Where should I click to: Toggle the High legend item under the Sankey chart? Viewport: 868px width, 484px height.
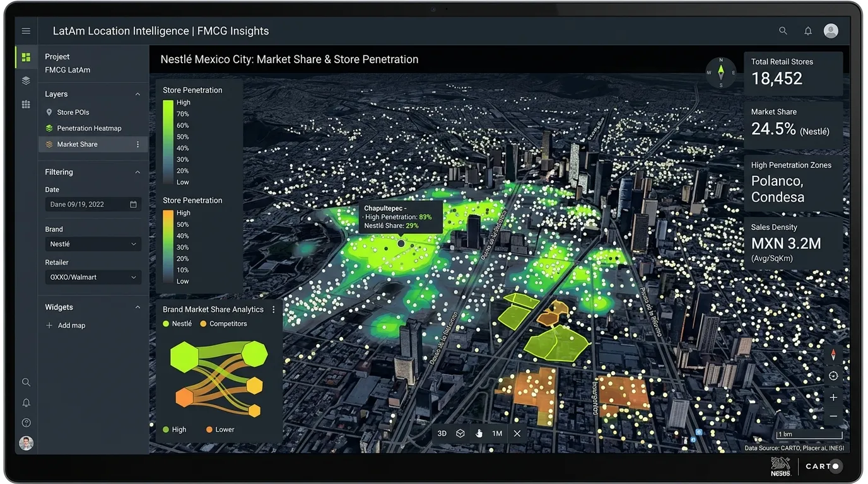click(174, 430)
